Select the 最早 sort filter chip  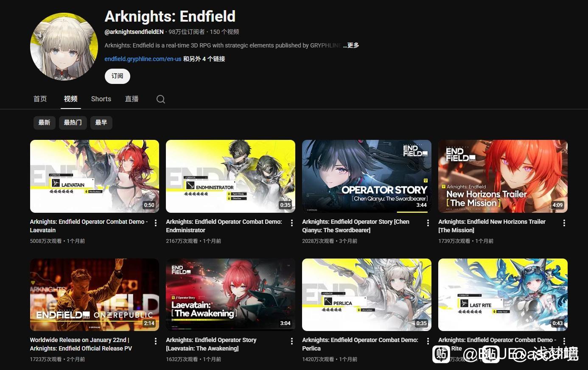[101, 123]
